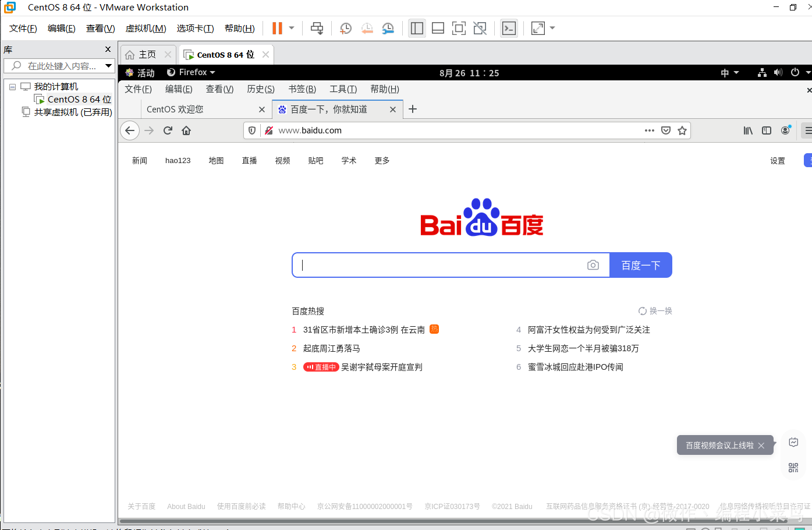Open the input method 中 dropdown
Image resolution: width=812 pixels, height=530 pixels.
coord(729,73)
